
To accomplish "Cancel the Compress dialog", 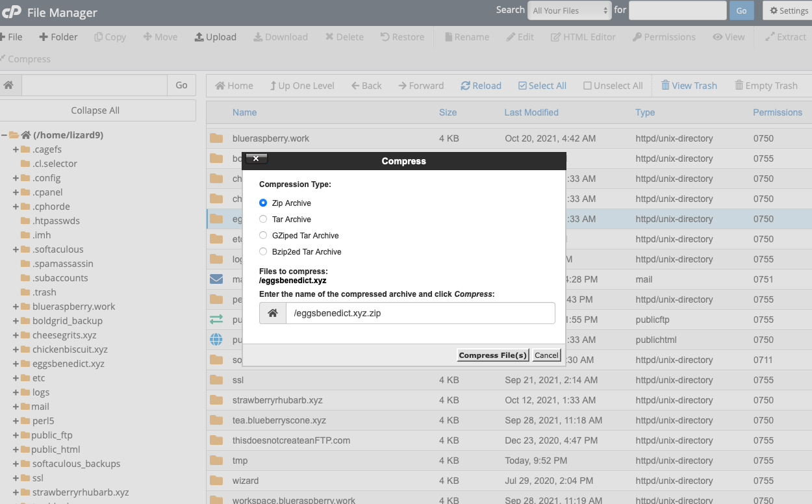I will [x=546, y=355].
